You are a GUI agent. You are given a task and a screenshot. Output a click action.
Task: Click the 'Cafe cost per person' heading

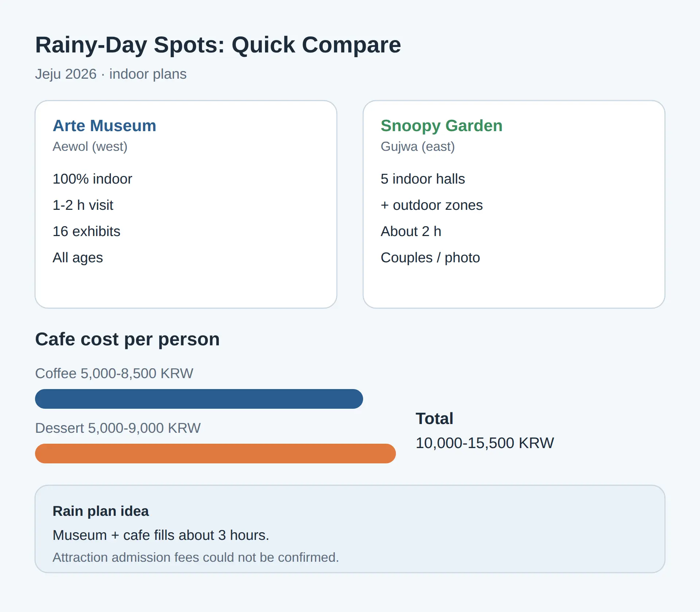coord(128,340)
